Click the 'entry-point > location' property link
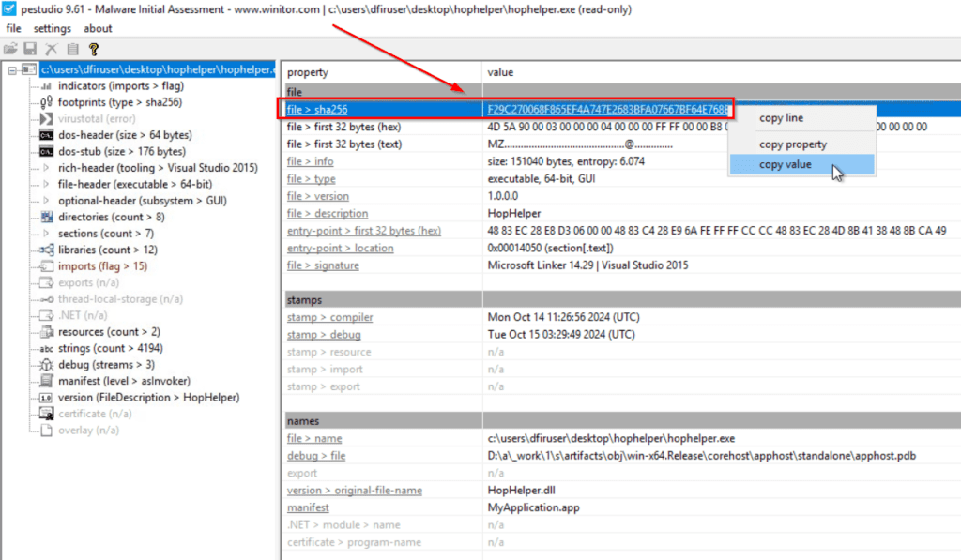This screenshot has height=560, width=961. coord(340,249)
